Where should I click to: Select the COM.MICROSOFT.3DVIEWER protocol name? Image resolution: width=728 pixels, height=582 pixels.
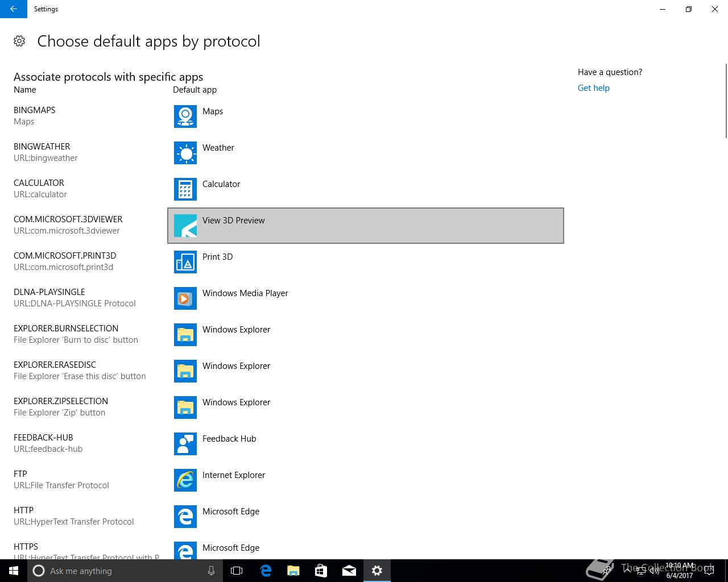68,219
